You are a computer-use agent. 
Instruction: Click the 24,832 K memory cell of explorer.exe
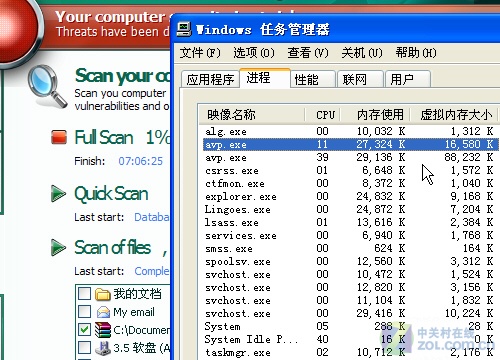(381, 196)
